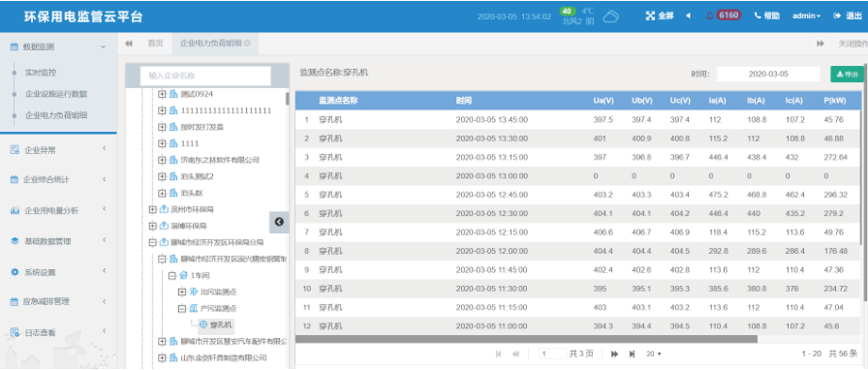868x370 pixels.
Task: Switch to the 首页 tab
Action: (x=156, y=44)
